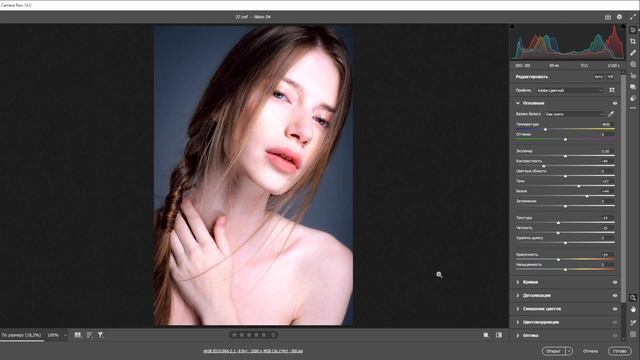Click the Открыть button
Image resolution: width=640 pixels, height=360 pixels.
tap(554, 351)
